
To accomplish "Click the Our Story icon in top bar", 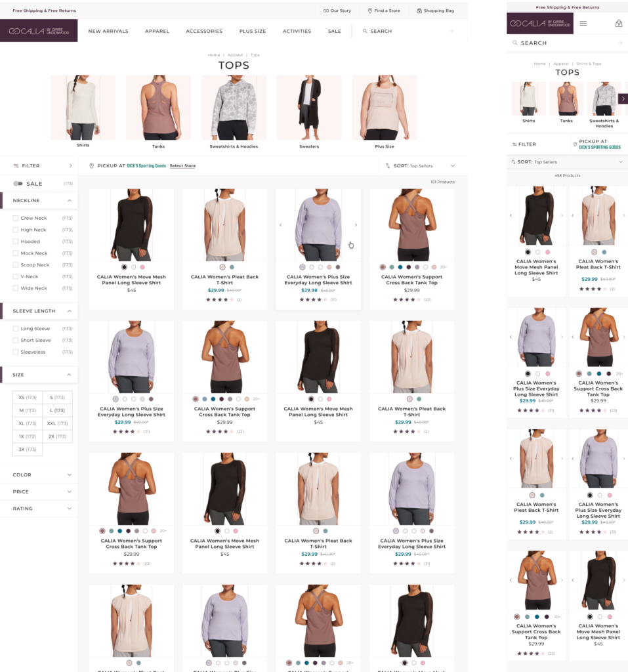I will point(325,10).
